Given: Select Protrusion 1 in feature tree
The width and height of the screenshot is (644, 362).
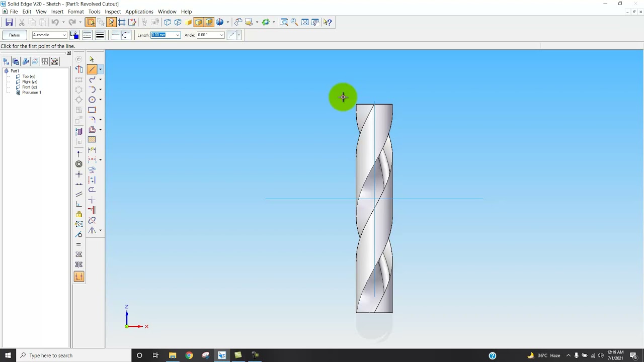Looking at the screenshot, I should click(x=32, y=93).
